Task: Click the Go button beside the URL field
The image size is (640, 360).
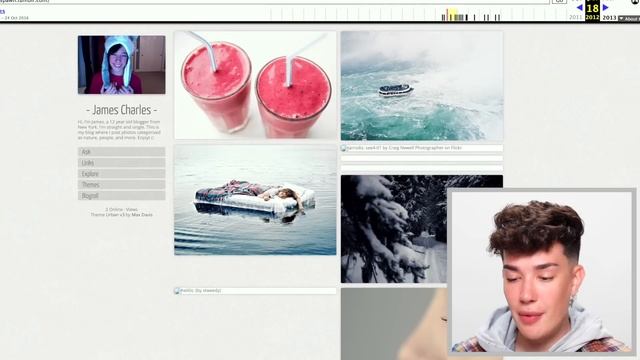Action: point(560,1)
